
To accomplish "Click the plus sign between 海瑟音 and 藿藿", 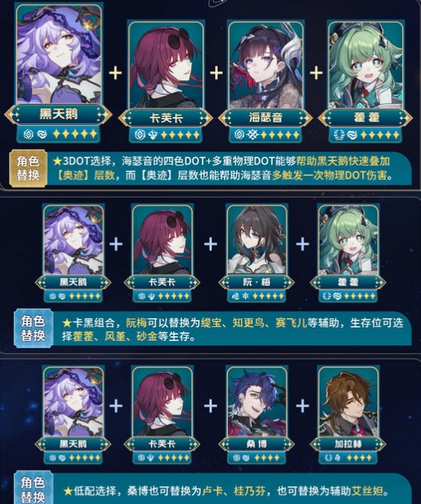I will click(316, 73).
